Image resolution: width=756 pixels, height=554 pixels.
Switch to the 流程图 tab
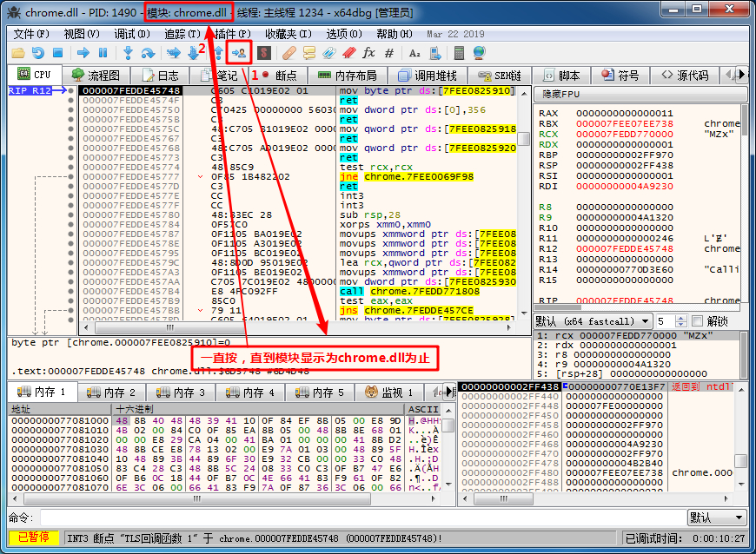click(96, 76)
